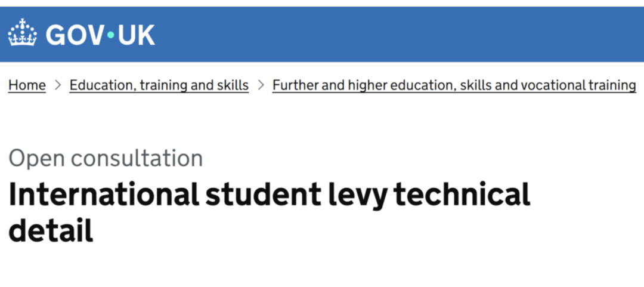This screenshot has height=287, width=644.
Task: Open Further and higher education breadcrumb link
Action: click(454, 85)
